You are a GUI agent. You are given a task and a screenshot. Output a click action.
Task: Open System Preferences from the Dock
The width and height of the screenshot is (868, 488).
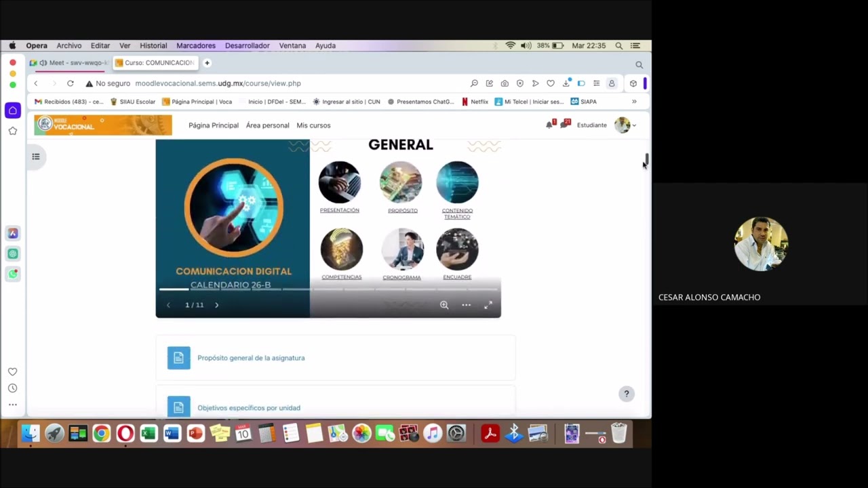(x=456, y=433)
